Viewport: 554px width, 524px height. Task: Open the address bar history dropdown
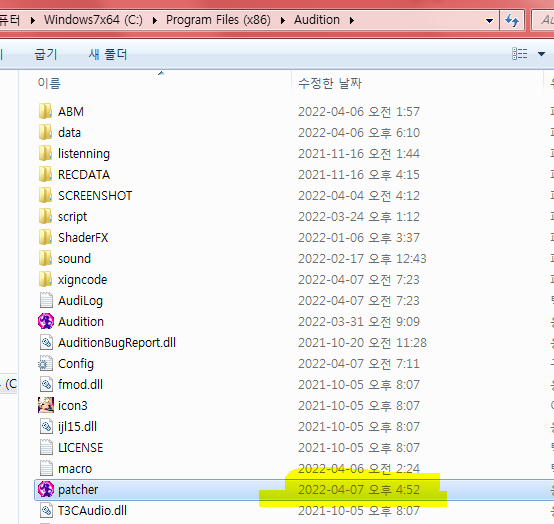pos(489,20)
